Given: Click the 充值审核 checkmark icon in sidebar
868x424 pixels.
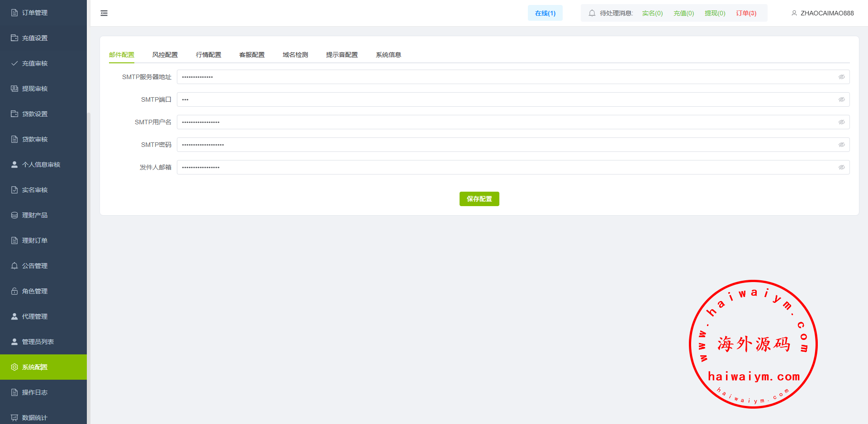Looking at the screenshot, I should (x=14, y=63).
